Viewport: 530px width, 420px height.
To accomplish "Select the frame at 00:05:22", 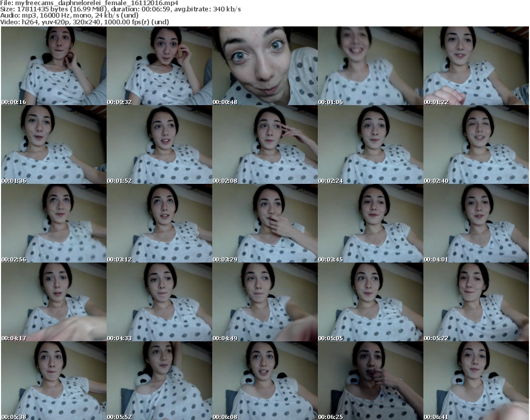I will click(476, 302).
